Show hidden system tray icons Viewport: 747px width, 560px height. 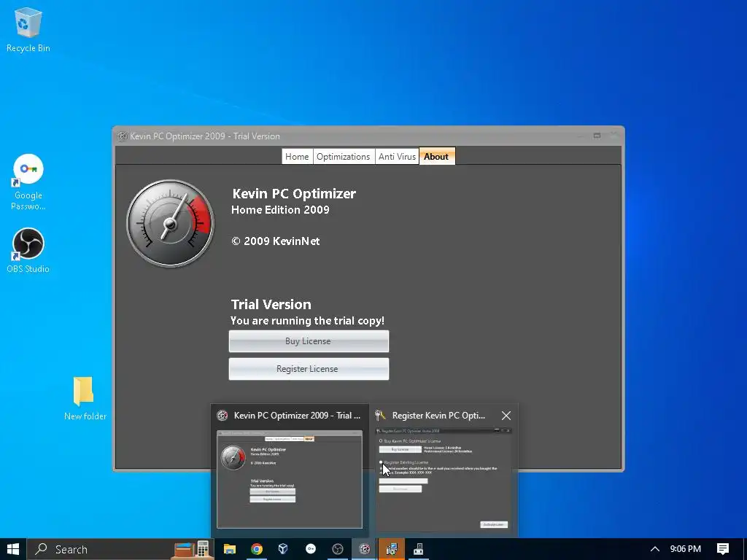click(x=655, y=549)
